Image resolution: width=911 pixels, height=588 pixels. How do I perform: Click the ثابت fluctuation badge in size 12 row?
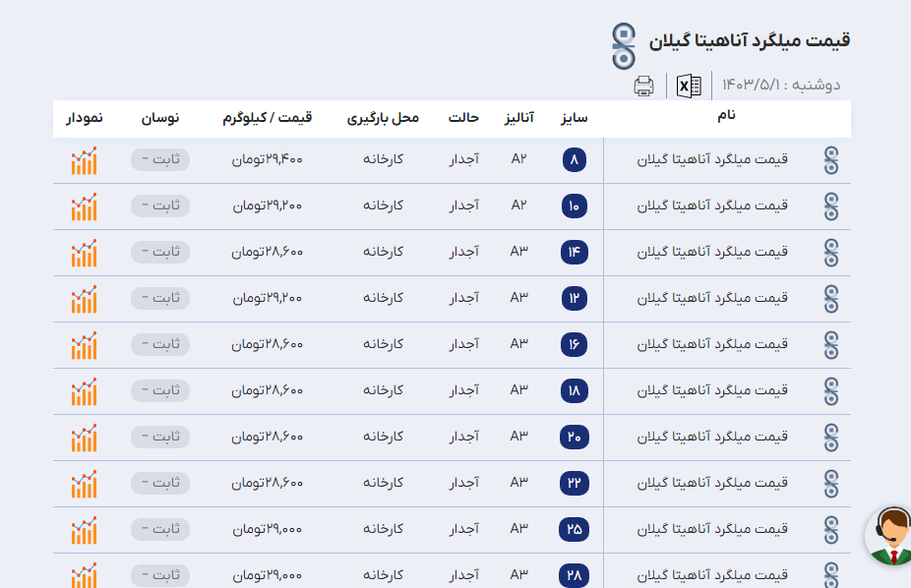[x=159, y=298]
